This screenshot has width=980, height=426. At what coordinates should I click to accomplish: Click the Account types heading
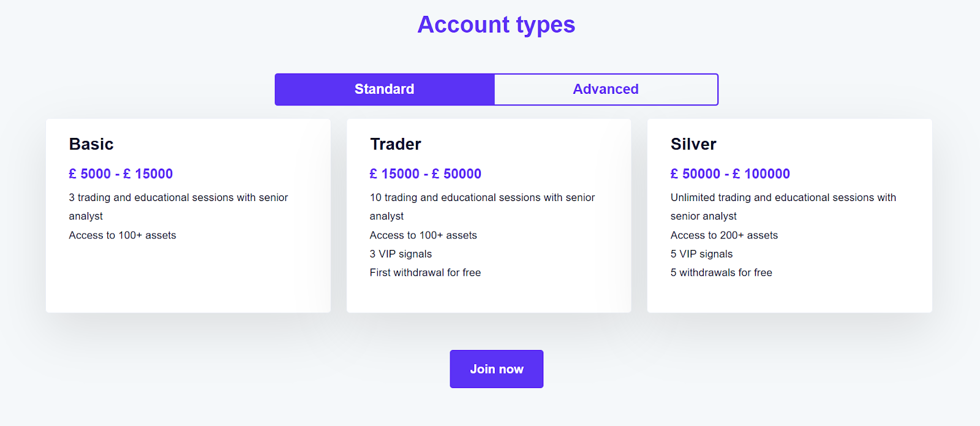(x=496, y=25)
